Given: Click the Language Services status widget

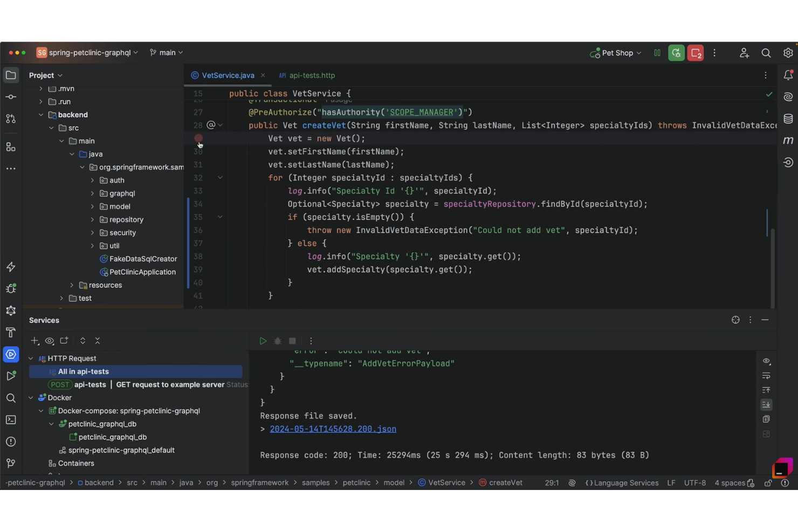Looking at the screenshot, I should coord(621,483).
